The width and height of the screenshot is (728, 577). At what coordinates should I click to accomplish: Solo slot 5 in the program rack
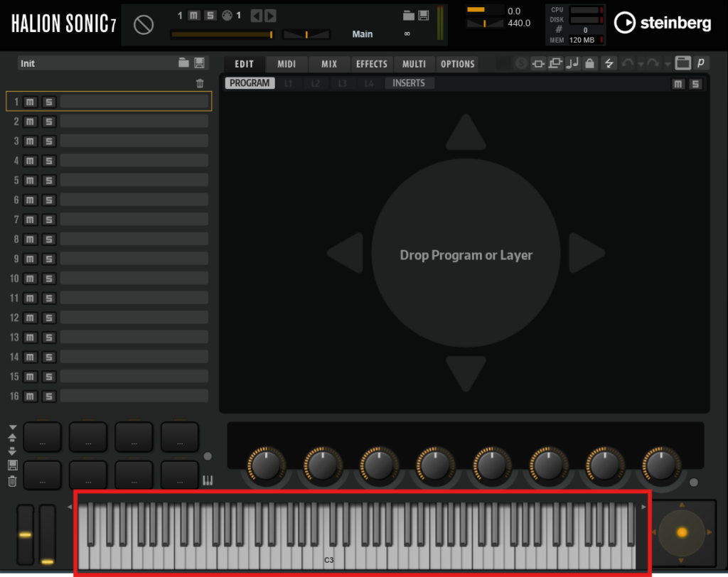coord(48,180)
